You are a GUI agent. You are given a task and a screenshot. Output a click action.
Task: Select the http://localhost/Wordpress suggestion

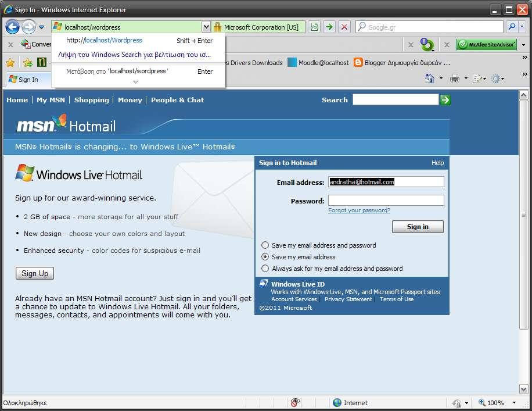(x=138, y=41)
